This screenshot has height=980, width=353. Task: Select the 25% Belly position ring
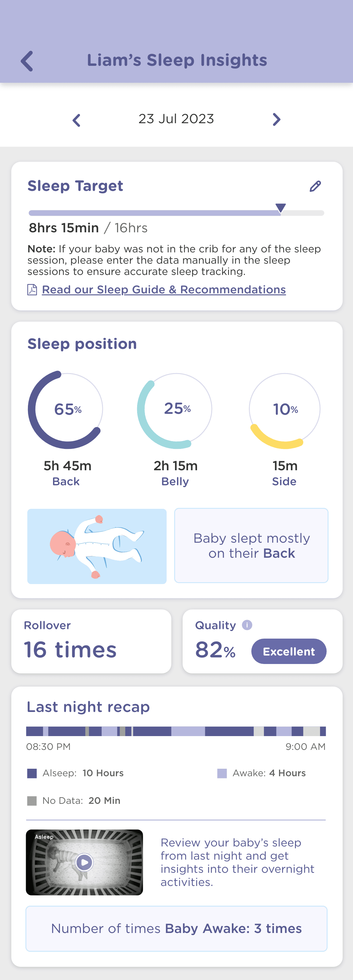pos(175,410)
